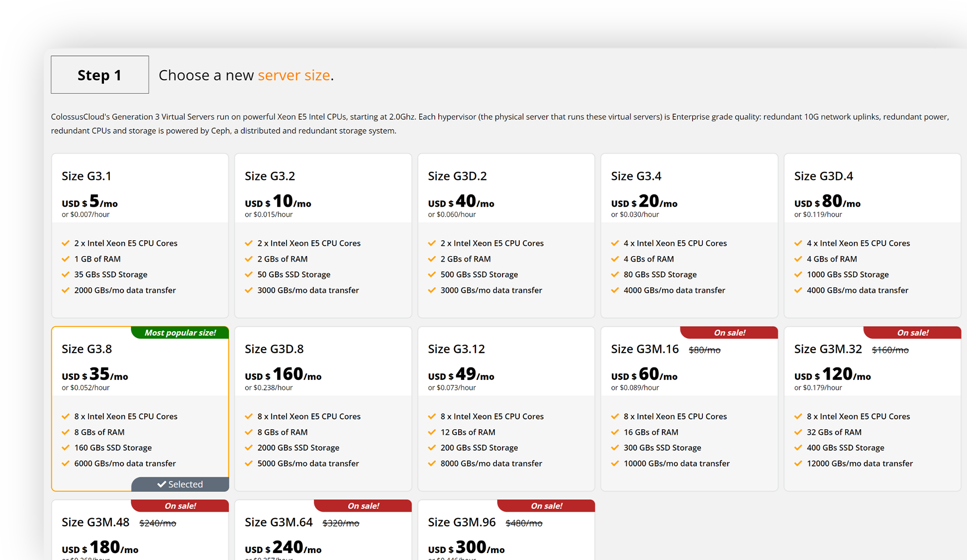Click the On sale! banner on G3M.96
The width and height of the screenshot is (967, 560).
coord(546,505)
